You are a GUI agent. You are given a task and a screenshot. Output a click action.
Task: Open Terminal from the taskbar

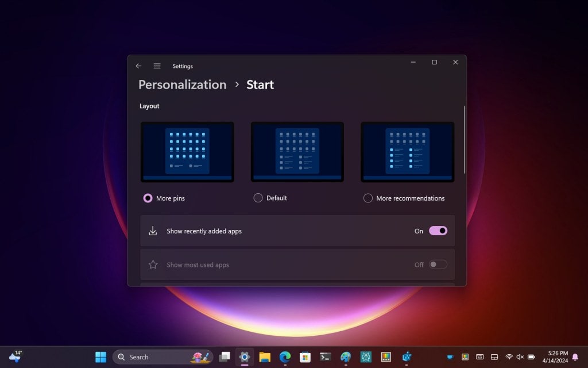coord(325,357)
